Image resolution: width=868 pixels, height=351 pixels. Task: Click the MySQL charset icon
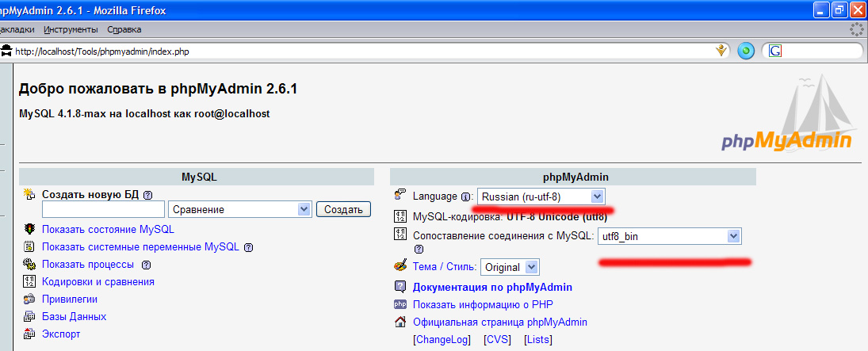pyautogui.click(x=400, y=216)
